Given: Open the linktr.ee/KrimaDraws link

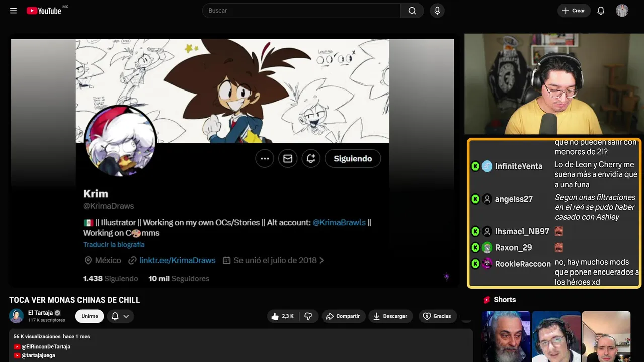Looking at the screenshot, I should pos(177,260).
